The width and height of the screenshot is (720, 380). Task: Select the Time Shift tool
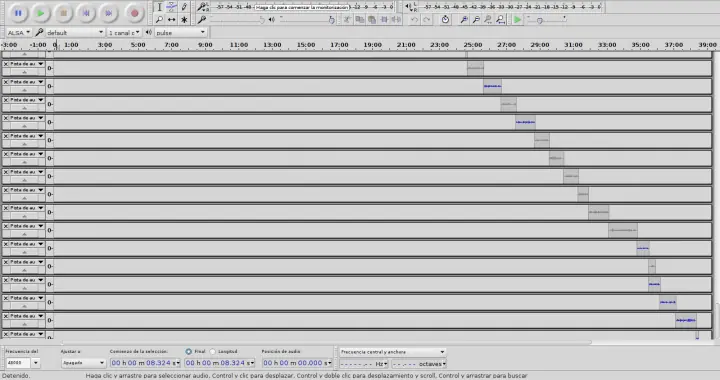click(x=171, y=19)
